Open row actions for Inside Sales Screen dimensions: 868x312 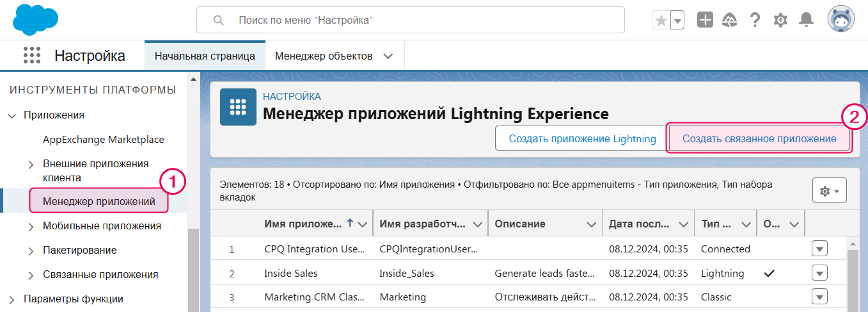[819, 273]
